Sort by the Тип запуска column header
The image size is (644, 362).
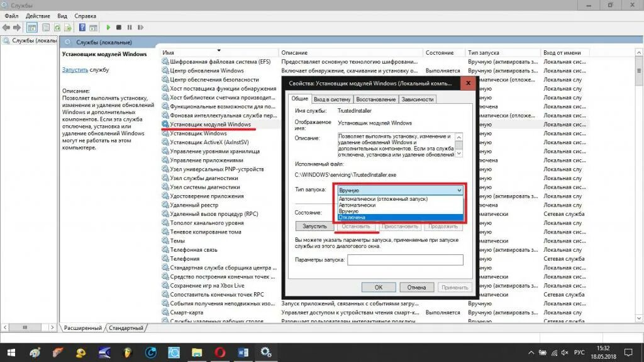click(x=502, y=53)
